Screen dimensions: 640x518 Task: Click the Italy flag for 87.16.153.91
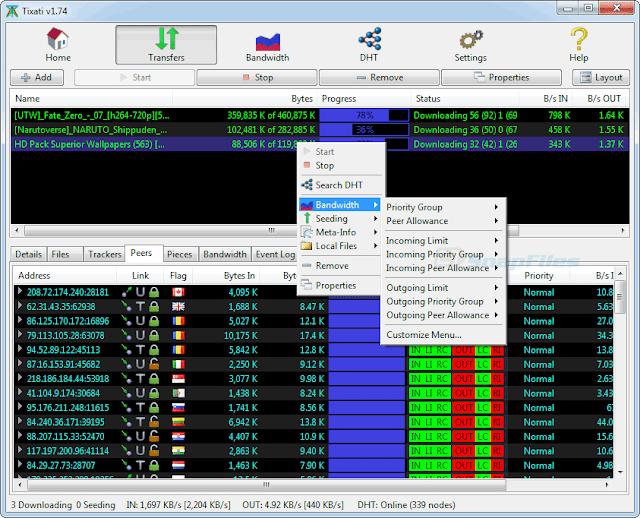click(178, 364)
